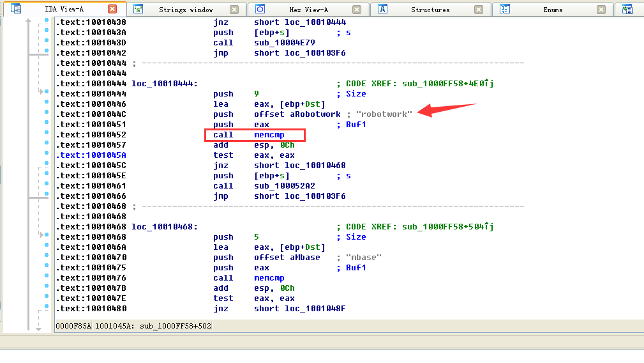This screenshot has width=644, height=363.
Task: Click Buf1 comment at address 10010475
Action: [x=356, y=268]
